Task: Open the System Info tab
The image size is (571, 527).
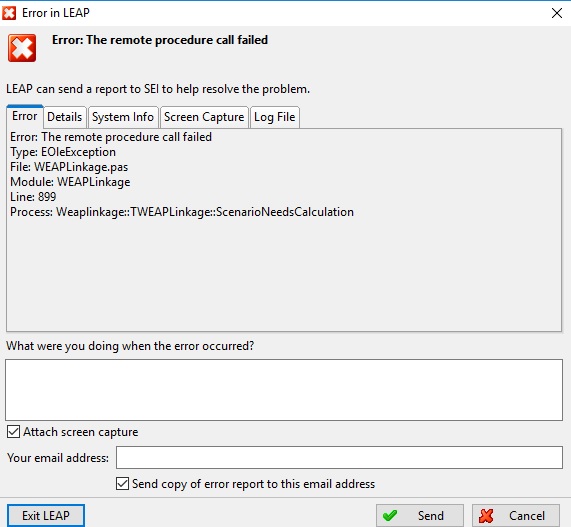Action: click(123, 117)
